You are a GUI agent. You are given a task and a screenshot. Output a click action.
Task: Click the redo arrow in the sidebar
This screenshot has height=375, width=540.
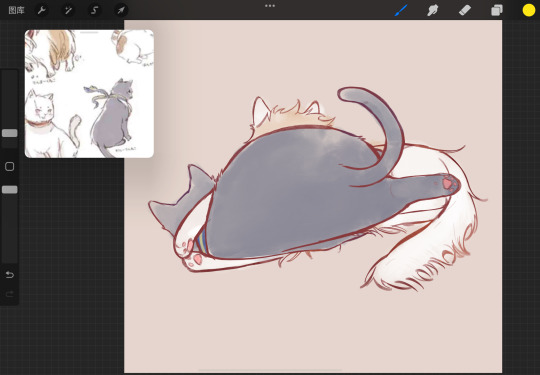point(10,294)
